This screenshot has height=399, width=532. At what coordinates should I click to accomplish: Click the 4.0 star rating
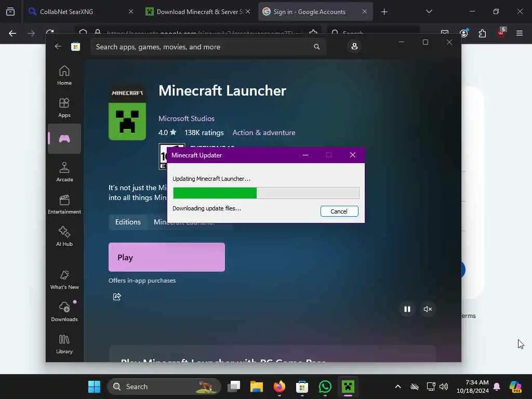click(167, 132)
